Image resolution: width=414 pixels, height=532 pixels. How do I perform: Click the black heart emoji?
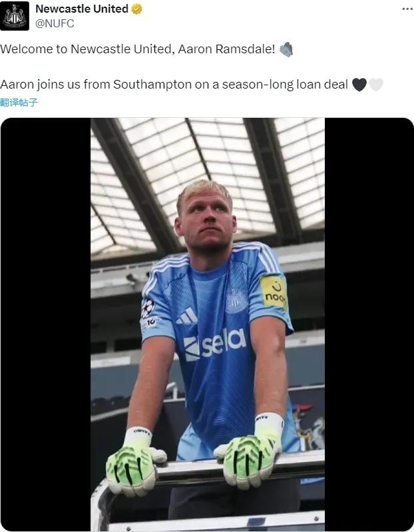pos(359,85)
